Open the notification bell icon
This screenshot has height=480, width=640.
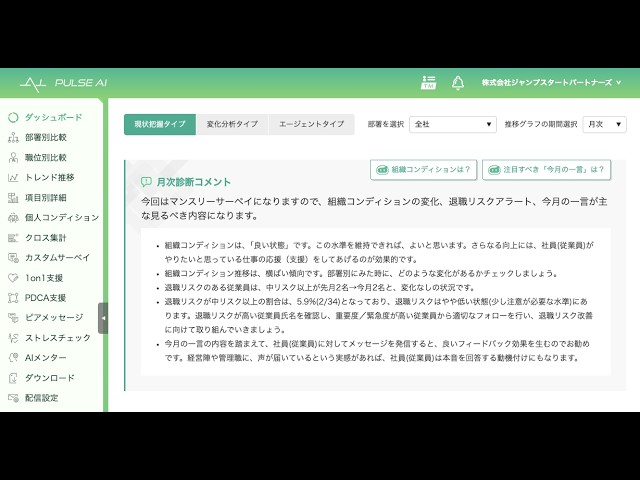[458, 83]
